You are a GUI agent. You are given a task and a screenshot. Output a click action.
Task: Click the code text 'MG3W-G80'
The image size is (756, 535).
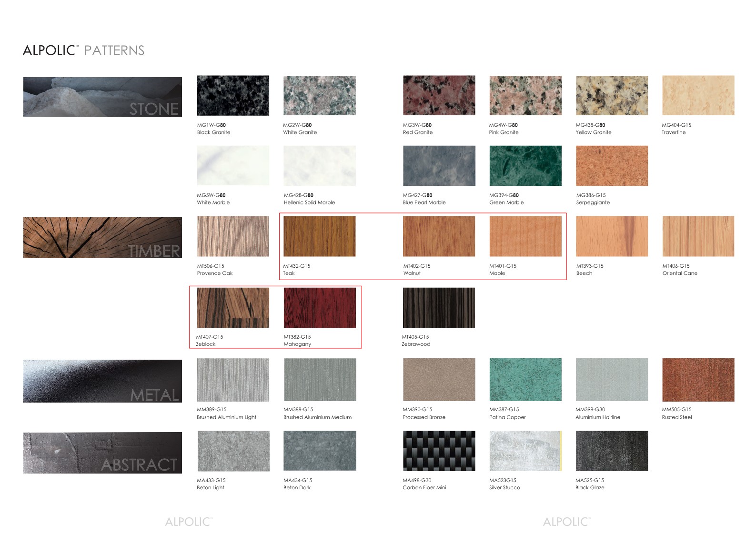click(418, 125)
